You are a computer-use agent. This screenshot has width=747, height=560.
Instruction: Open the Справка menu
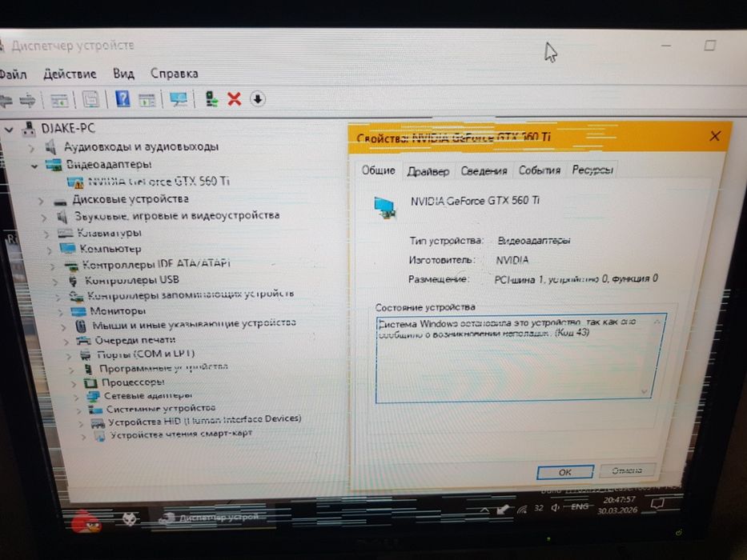pos(174,74)
